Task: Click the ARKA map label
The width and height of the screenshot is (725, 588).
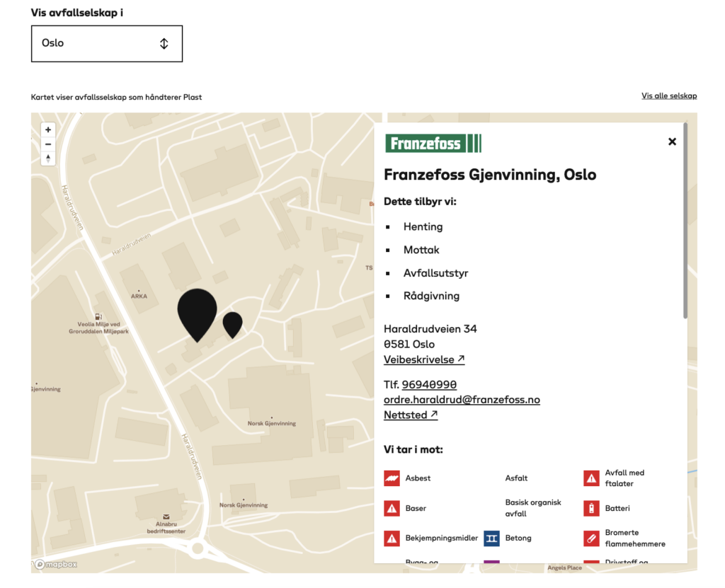Action: 139,296
